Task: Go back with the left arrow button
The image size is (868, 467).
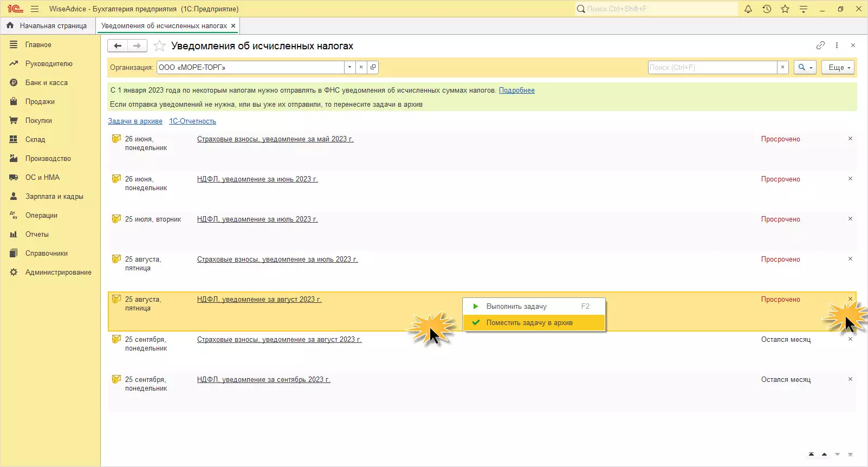Action: point(118,46)
